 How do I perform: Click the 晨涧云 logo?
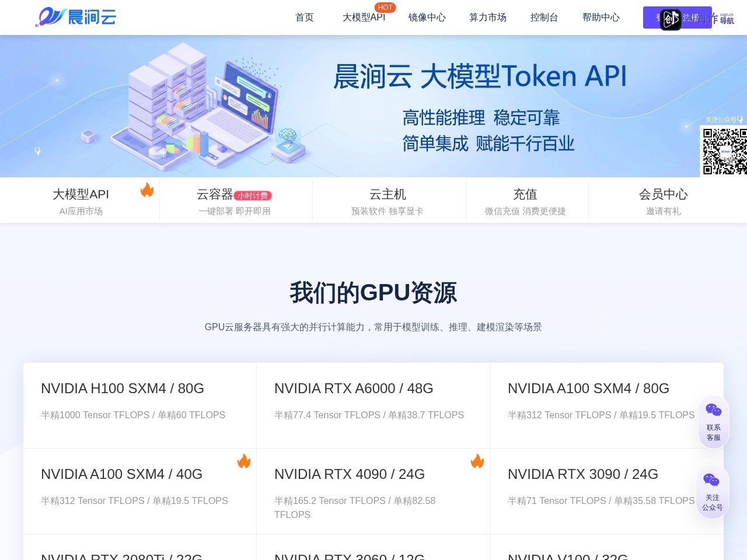76,17
